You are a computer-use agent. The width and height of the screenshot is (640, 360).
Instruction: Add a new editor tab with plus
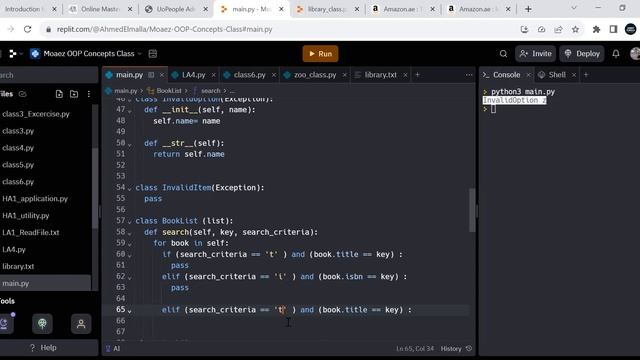pyautogui.click(x=417, y=75)
